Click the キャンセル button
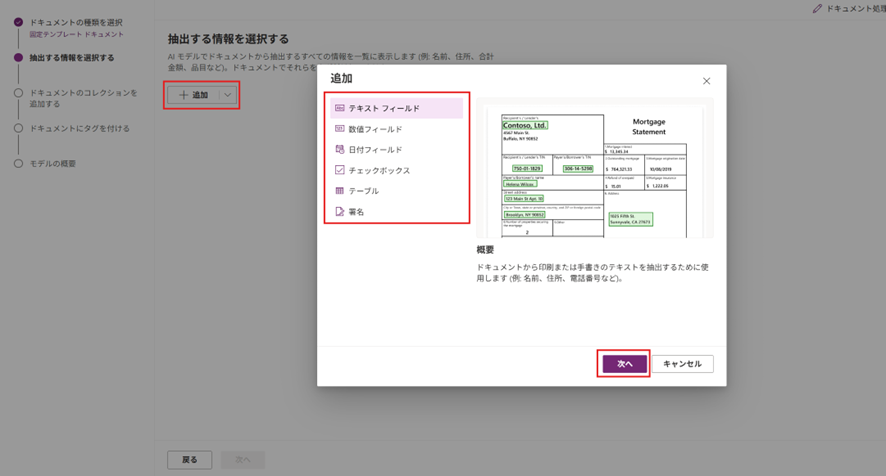 pyautogui.click(x=683, y=364)
